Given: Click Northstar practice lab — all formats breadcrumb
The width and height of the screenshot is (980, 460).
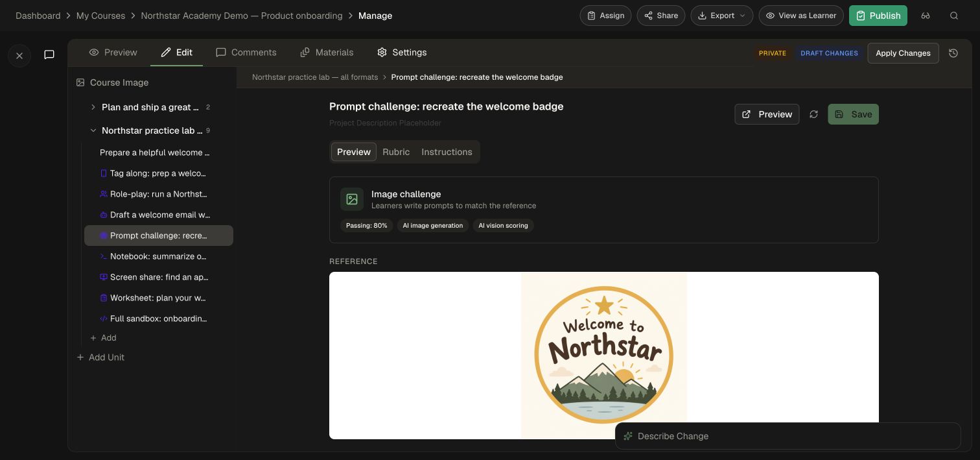Looking at the screenshot, I should [315, 77].
